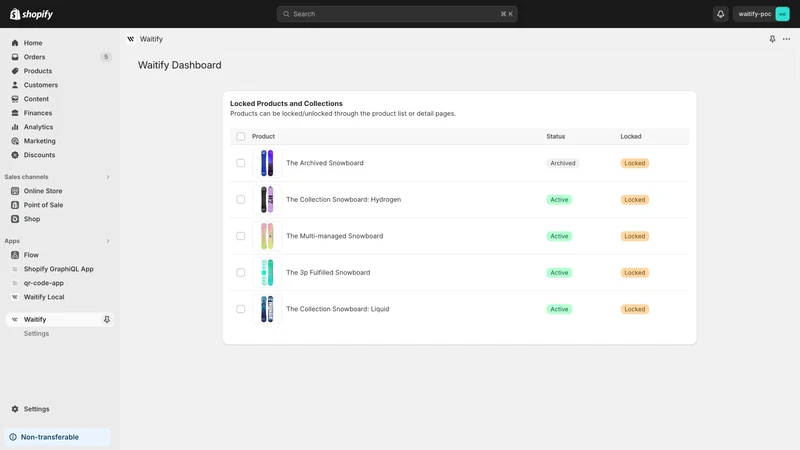Click the Finances bank icon
Viewport: 800px width, 450px height.
(15, 113)
